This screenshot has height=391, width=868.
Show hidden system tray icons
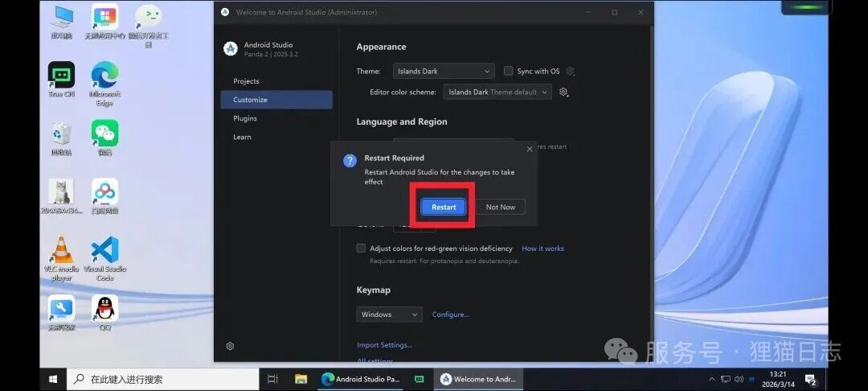[x=712, y=380]
